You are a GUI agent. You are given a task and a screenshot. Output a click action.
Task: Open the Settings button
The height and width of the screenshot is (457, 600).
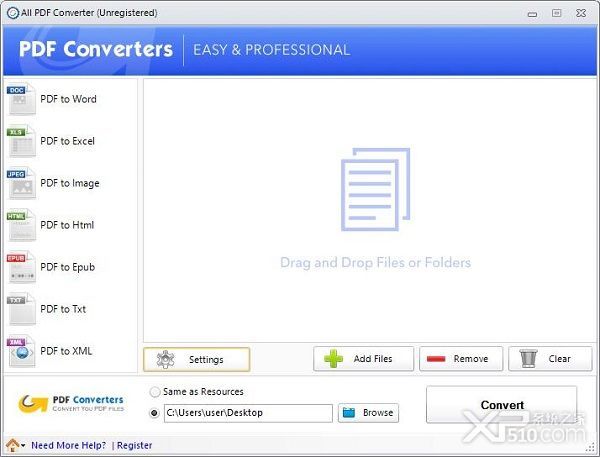coord(197,359)
